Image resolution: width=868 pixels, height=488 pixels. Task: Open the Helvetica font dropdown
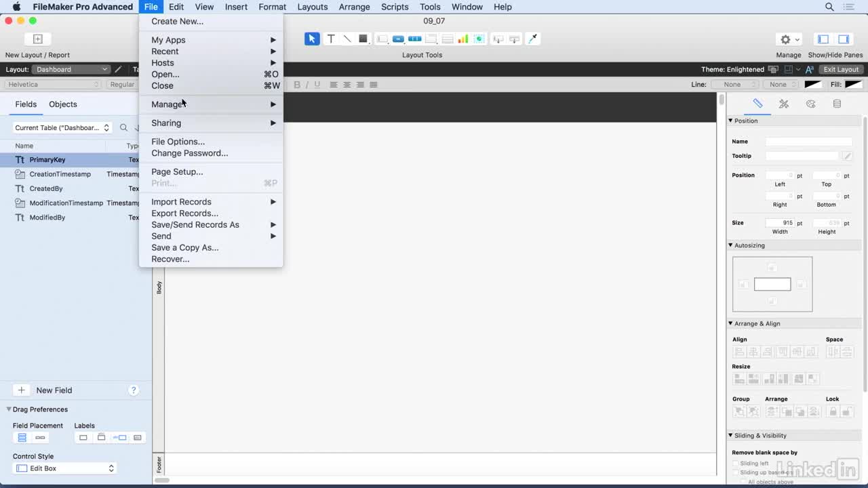click(x=54, y=85)
